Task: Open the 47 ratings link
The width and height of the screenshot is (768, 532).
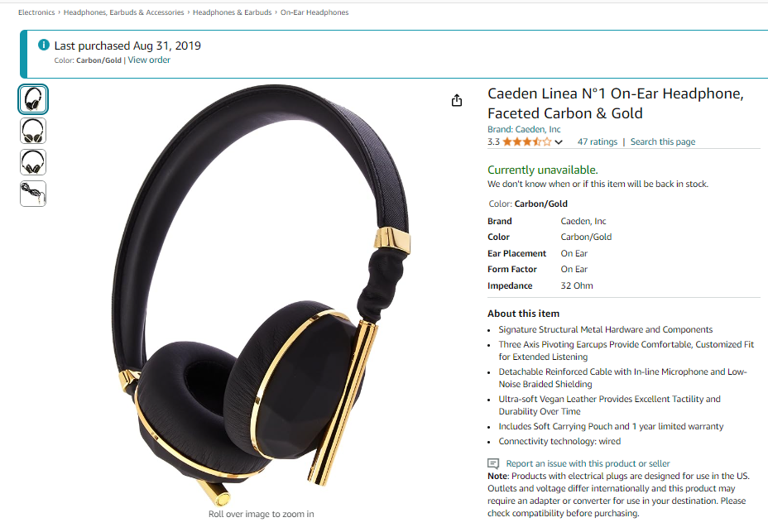Action: click(597, 141)
